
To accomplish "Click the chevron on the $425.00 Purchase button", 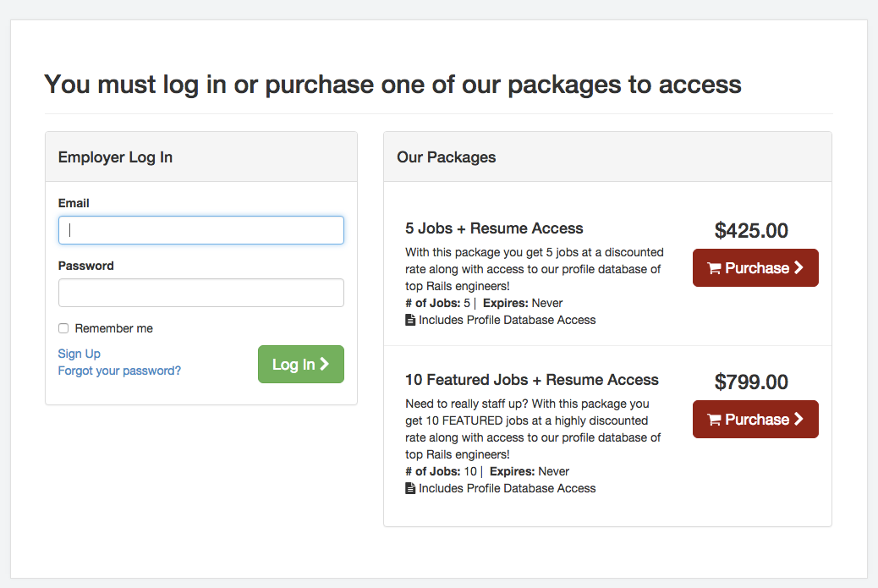I will click(798, 268).
